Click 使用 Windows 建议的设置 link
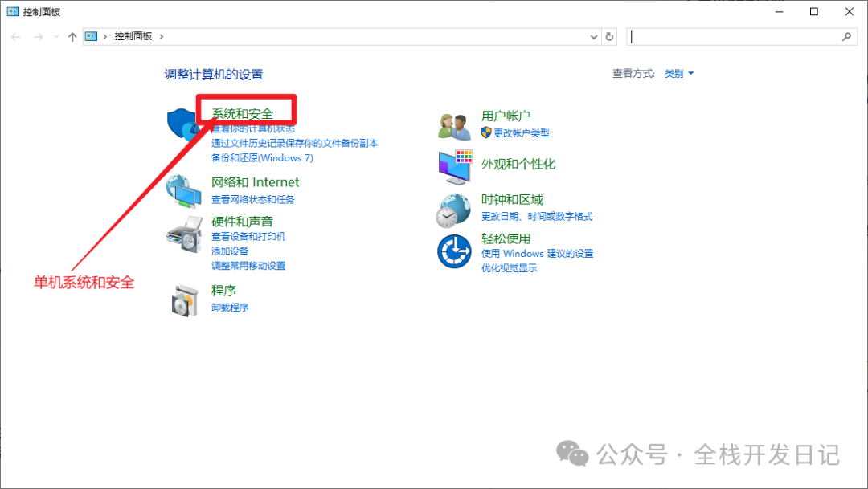Screen dimensions: 868x489 pos(537,254)
